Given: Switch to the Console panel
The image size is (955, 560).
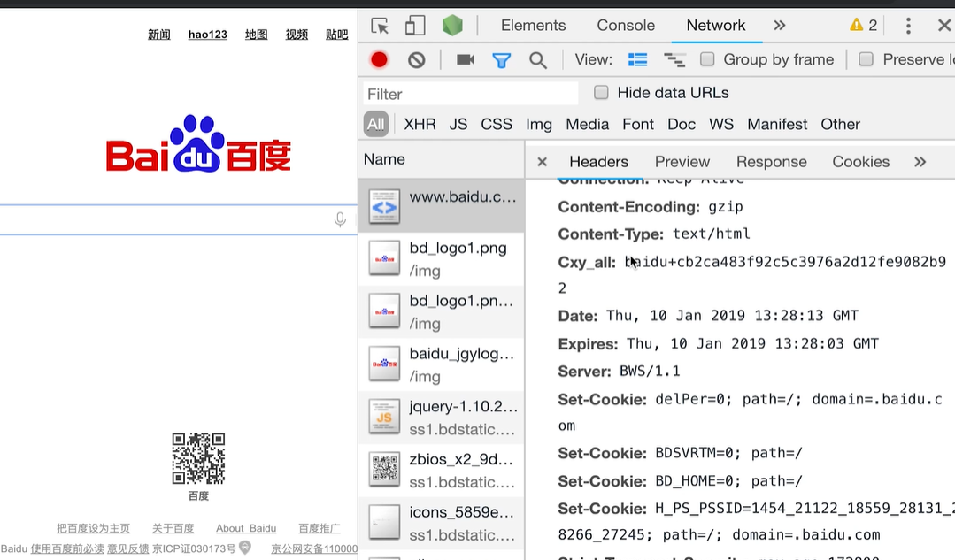Looking at the screenshot, I should click(626, 26).
